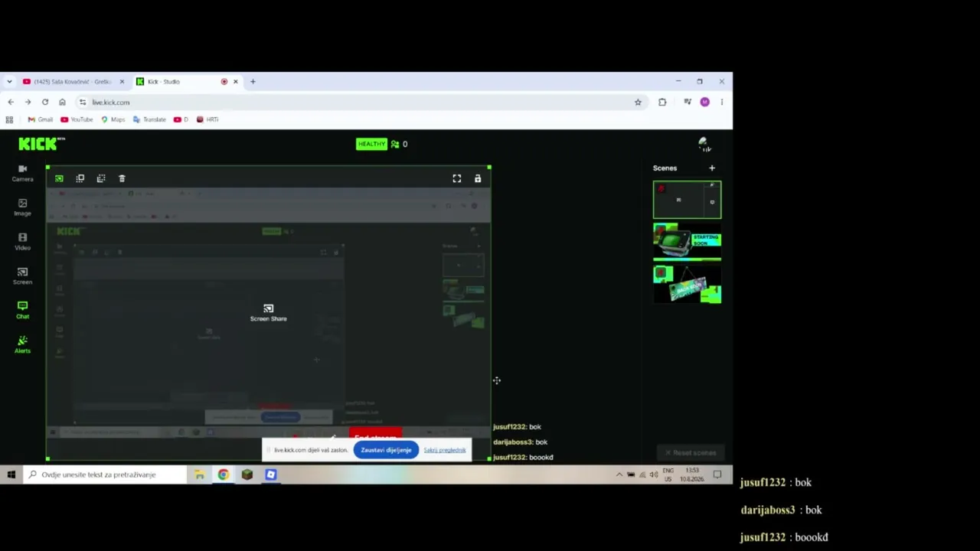Open the apps grid in the bookmarks bar
This screenshot has height=551, width=980.
tap(9, 119)
